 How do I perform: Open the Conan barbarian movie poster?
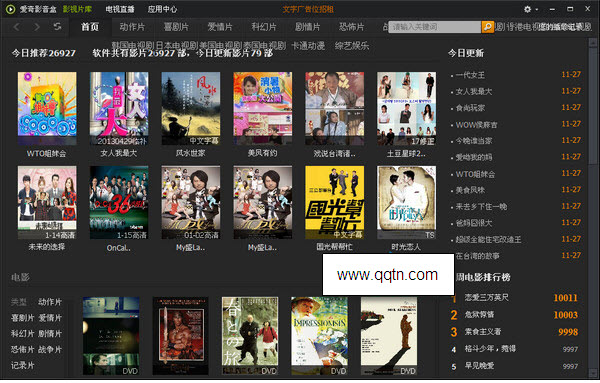pos(181,336)
